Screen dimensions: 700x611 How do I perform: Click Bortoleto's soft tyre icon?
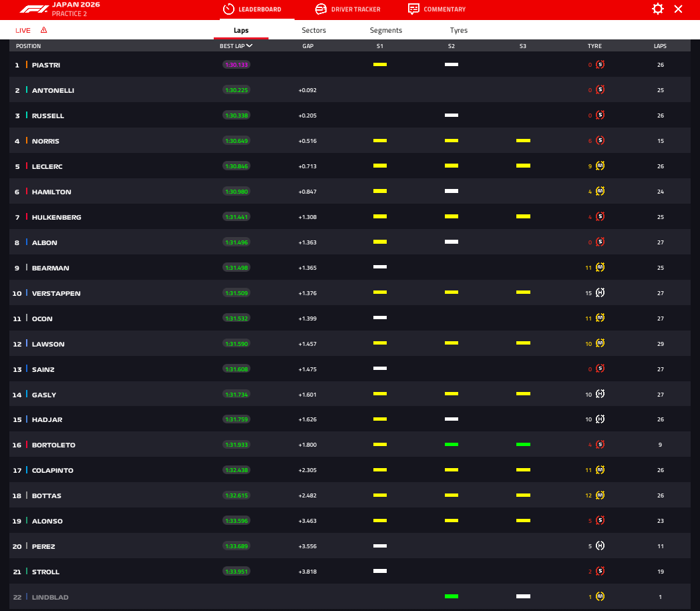[x=600, y=445]
